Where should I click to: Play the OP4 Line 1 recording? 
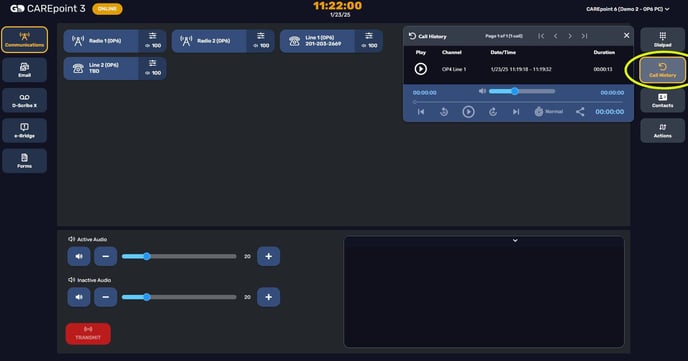(420, 69)
